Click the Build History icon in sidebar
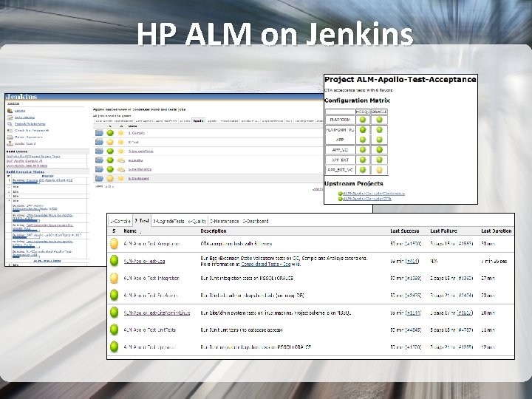The height and width of the screenshot is (399, 532). point(10,117)
